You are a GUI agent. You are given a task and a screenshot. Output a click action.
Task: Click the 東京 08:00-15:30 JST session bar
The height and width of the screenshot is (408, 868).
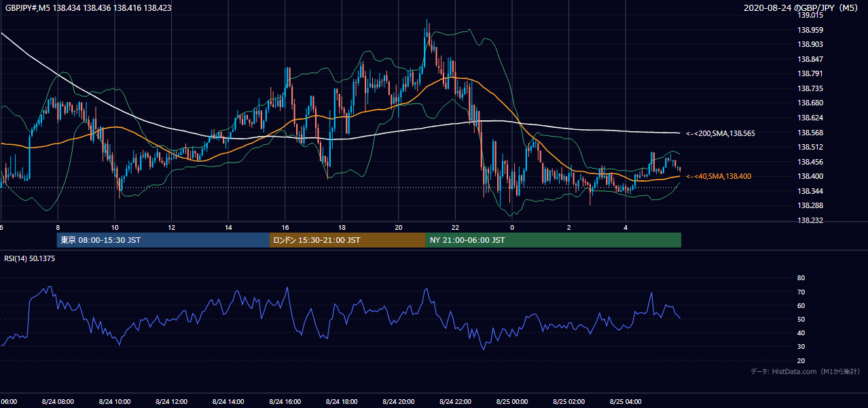click(163, 240)
